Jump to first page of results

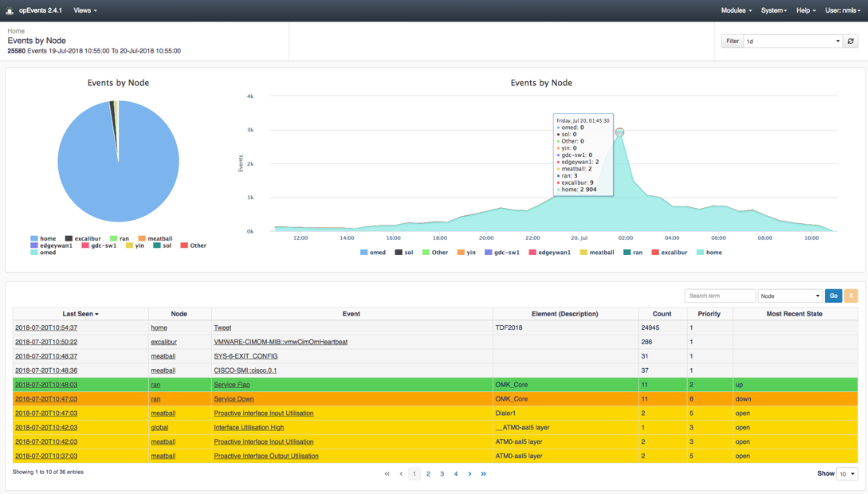(387, 474)
